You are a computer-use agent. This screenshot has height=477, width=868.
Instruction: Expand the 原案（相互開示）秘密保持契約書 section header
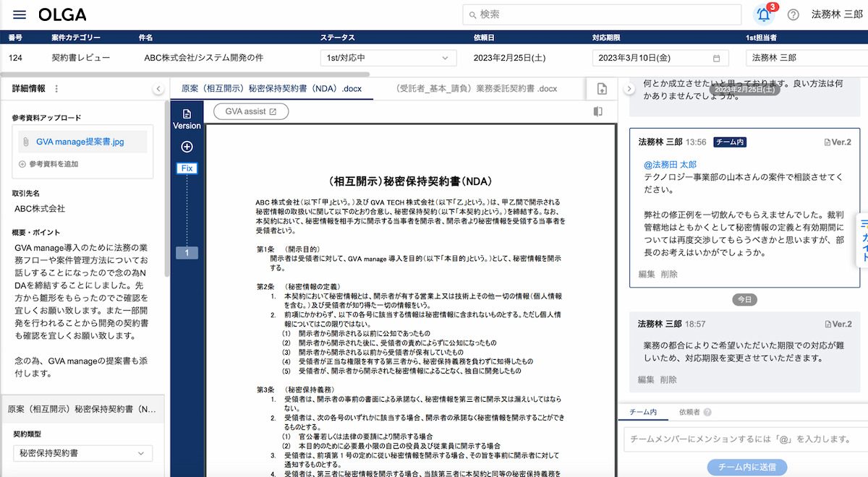(x=82, y=408)
